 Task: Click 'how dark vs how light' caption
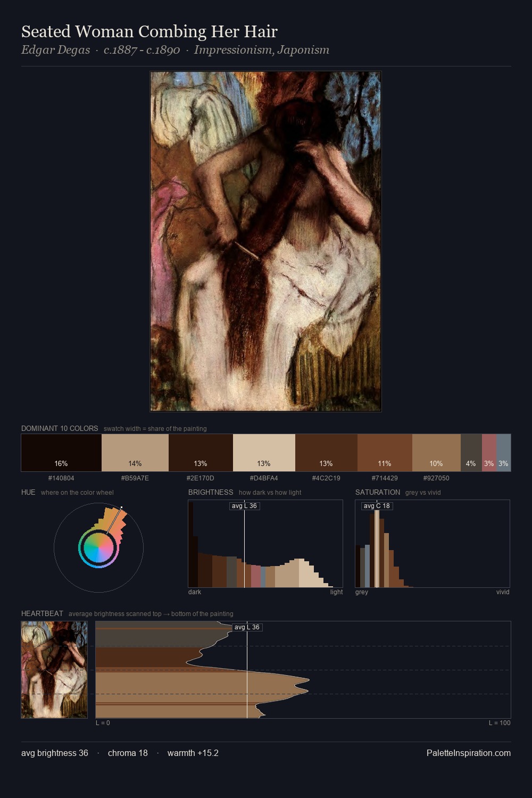click(270, 493)
